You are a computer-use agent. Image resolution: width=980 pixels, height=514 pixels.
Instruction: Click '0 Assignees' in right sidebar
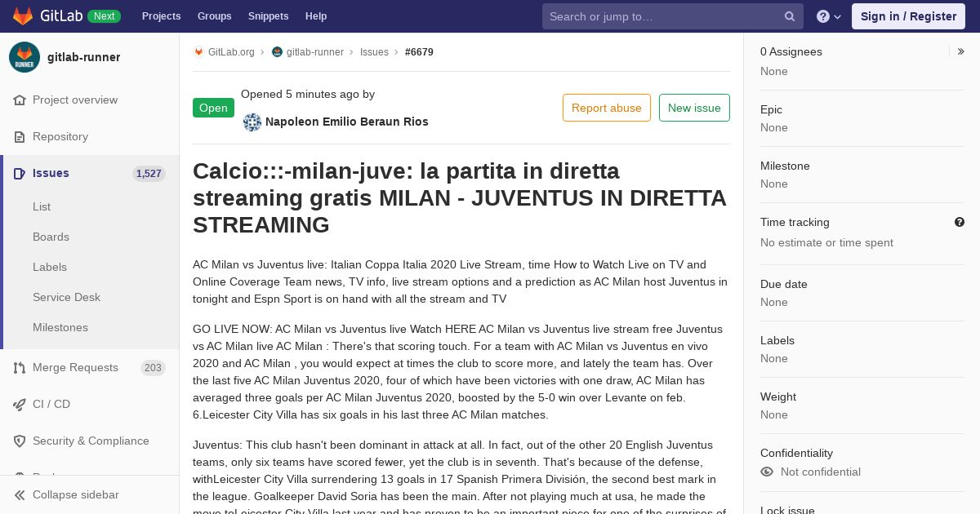(x=791, y=51)
